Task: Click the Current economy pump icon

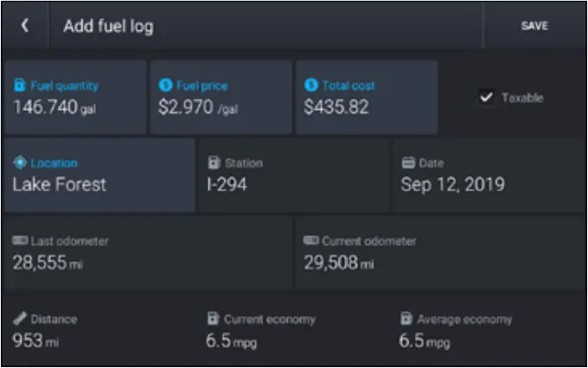Action: point(214,319)
